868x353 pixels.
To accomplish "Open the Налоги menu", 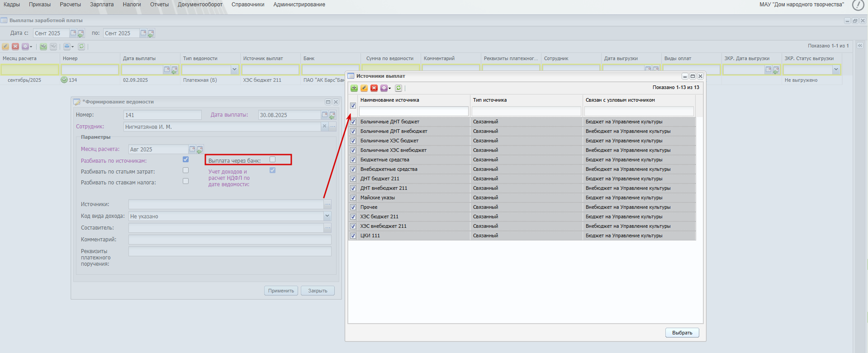I will click(x=132, y=5).
